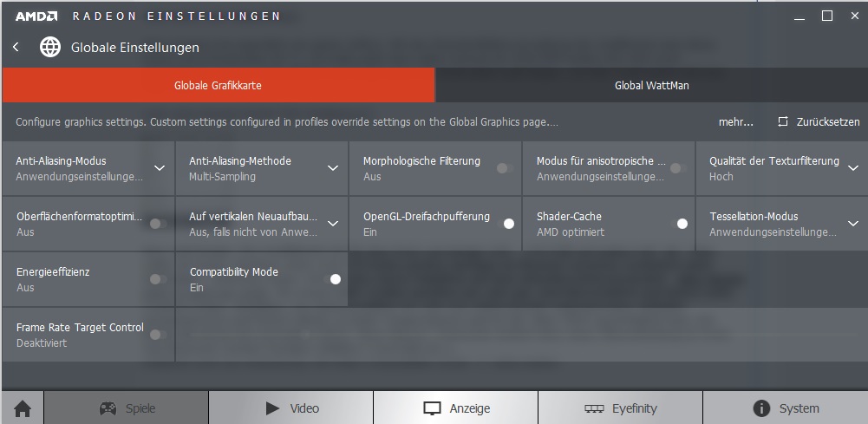Expand the Anti-Aliasing-Methode dropdown
Viewport: 868px width, 424px height.
[333, 168]
